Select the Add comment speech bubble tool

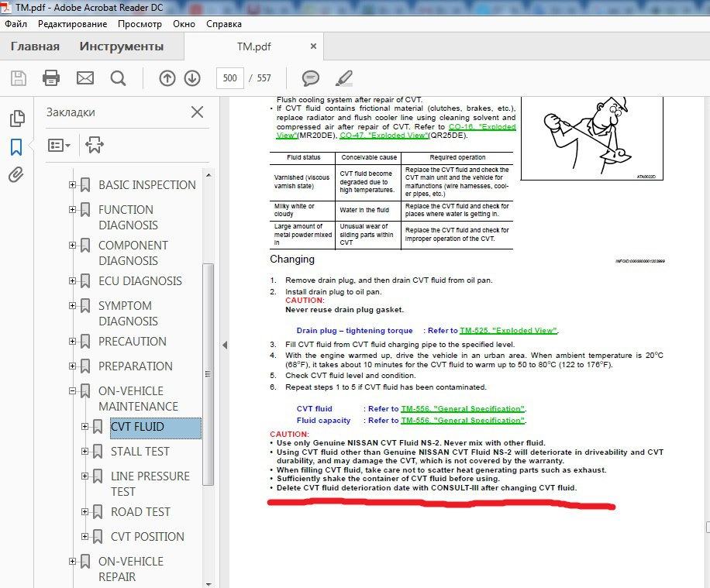pos(311,78)
